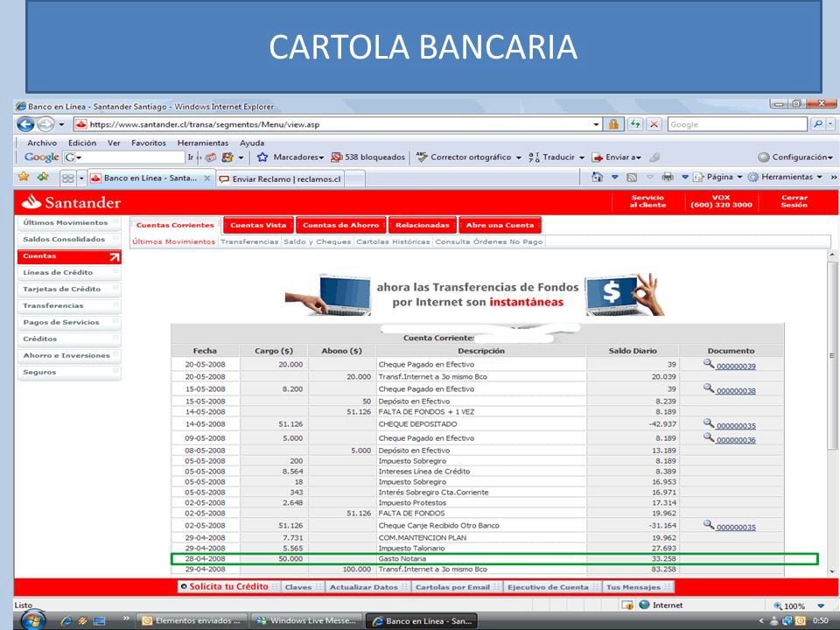The image size is (840, 630).
Task: Open the Favoritos menu
Action: click(149, 143)
